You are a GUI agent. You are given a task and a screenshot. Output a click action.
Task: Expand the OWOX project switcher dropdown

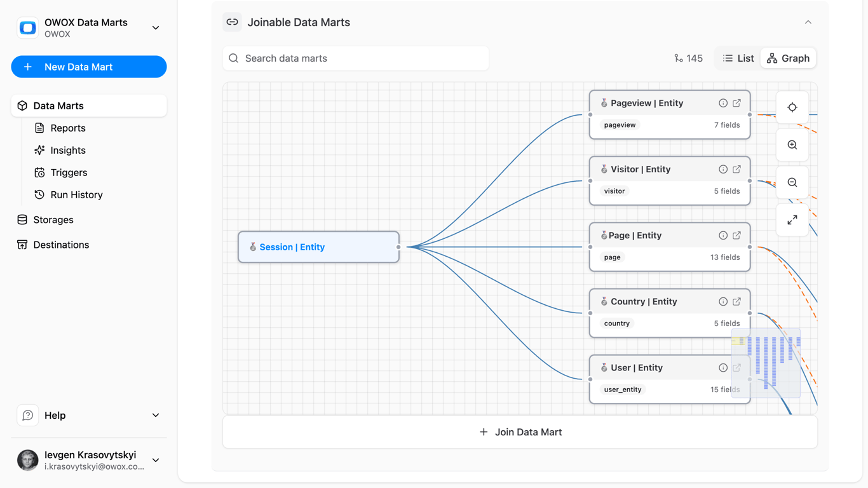[156, 28]
